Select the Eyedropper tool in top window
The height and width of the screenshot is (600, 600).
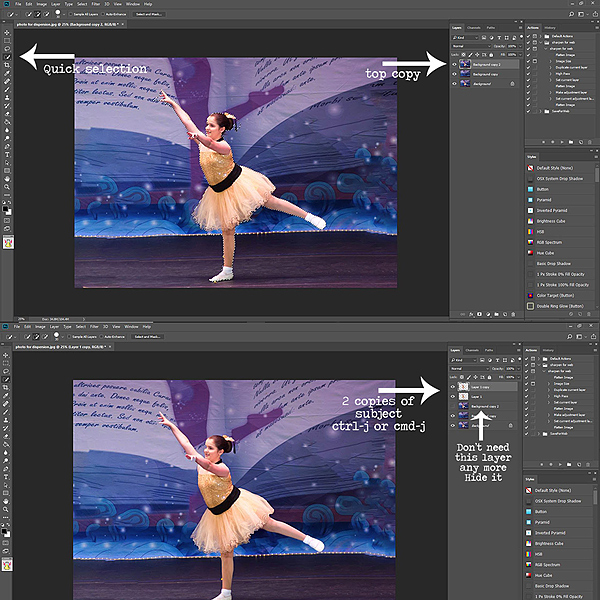point(7,73)
